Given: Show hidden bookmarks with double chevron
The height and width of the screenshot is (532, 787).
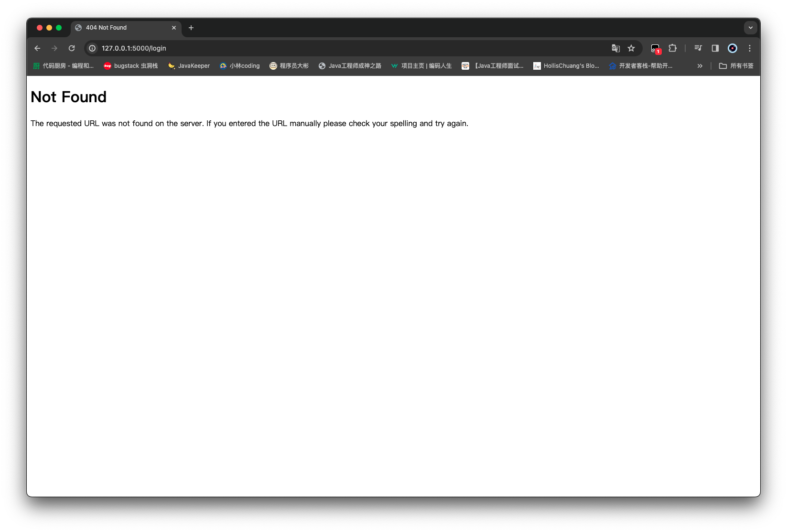Looking at the screenshot, I should 700,66.
